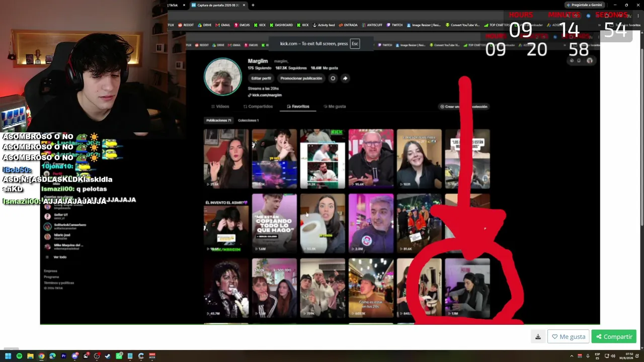Open the 'Como es estar con tus 20s' thumbnail
Screen dimensions: 644x362
click(371, 288)
